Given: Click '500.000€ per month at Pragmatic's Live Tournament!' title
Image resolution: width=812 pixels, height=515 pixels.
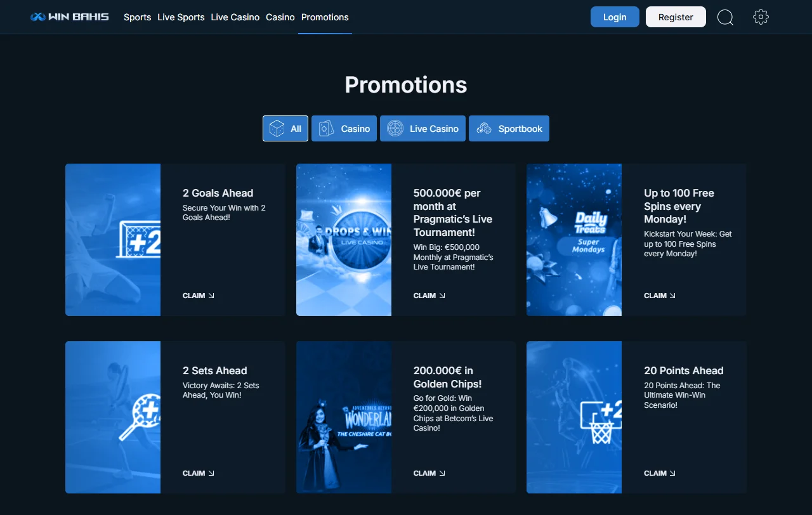Looking at the screenshot, I should [453, 212].
